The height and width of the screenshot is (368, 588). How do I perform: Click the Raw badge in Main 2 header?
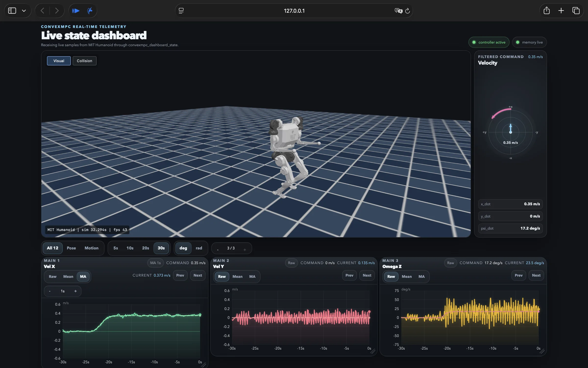(x=291, y=263)
